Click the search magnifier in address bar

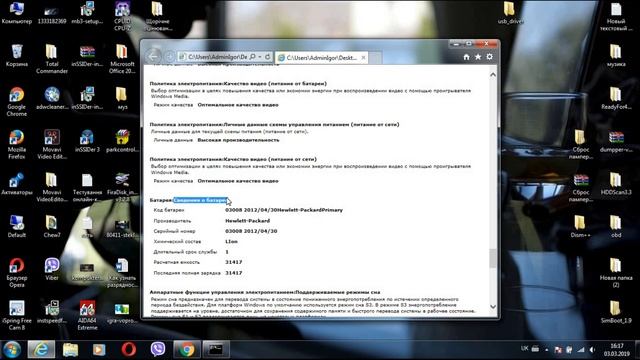click(253, 57)
